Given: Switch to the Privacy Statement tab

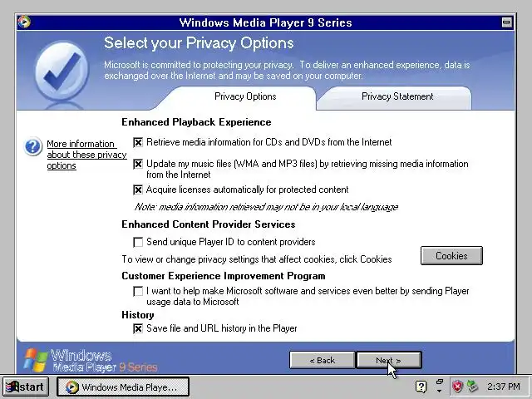Looking at the screenshot, I should 397,96.
